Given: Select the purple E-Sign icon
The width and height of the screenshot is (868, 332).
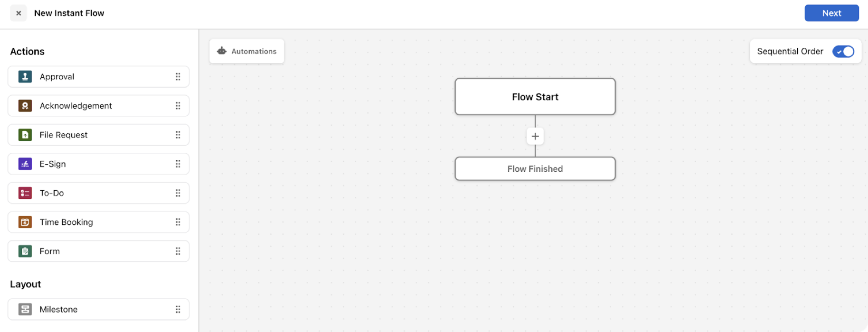Looking at the screenshot, I should [x=25, y=164].
